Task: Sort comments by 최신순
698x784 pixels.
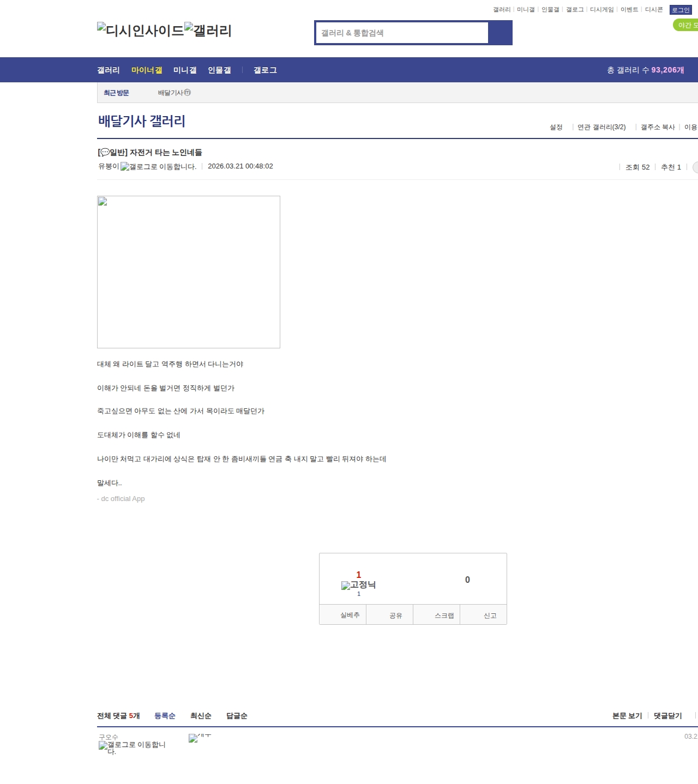Action: 201,716
